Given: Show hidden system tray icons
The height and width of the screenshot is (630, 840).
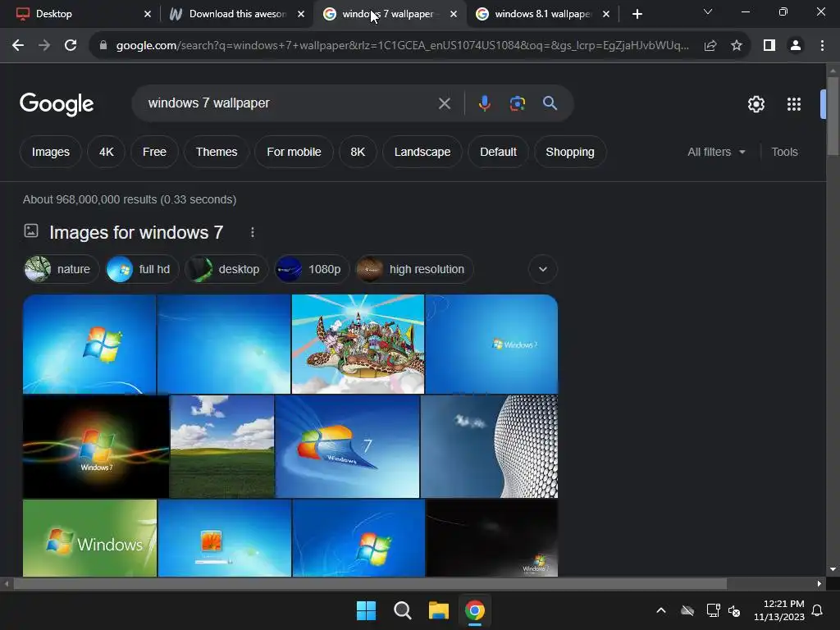Looking at the screenshot, I should 661,610.
